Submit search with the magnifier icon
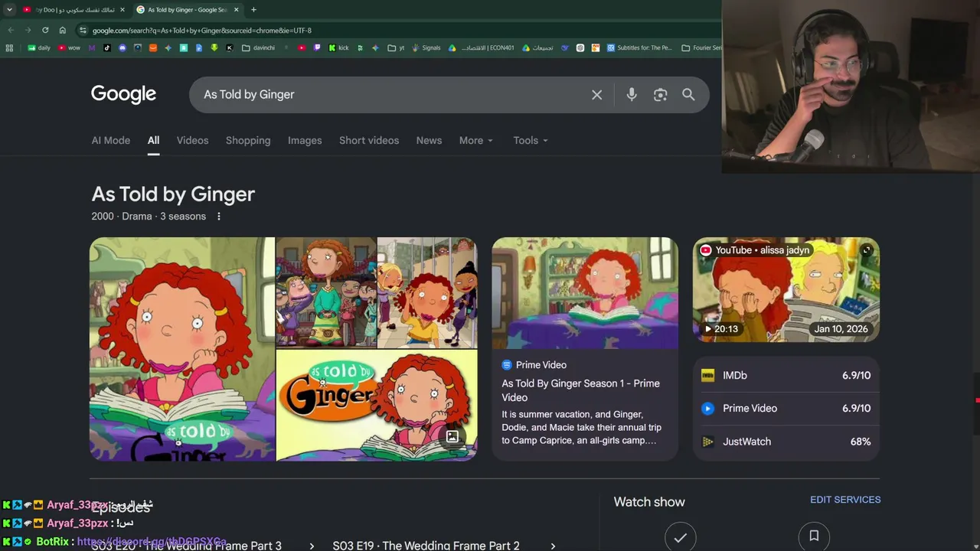The image size is (980, 551). point(688,95)
